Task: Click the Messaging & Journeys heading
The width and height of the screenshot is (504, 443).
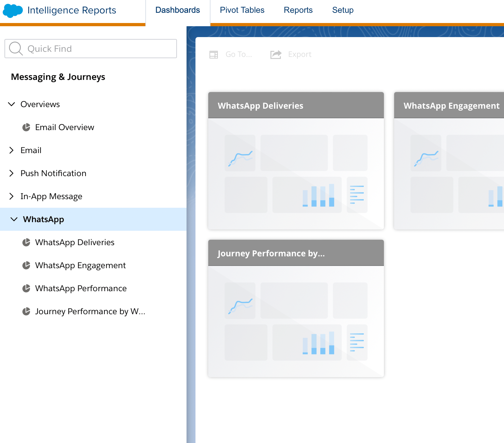Action: coord(58,77)
